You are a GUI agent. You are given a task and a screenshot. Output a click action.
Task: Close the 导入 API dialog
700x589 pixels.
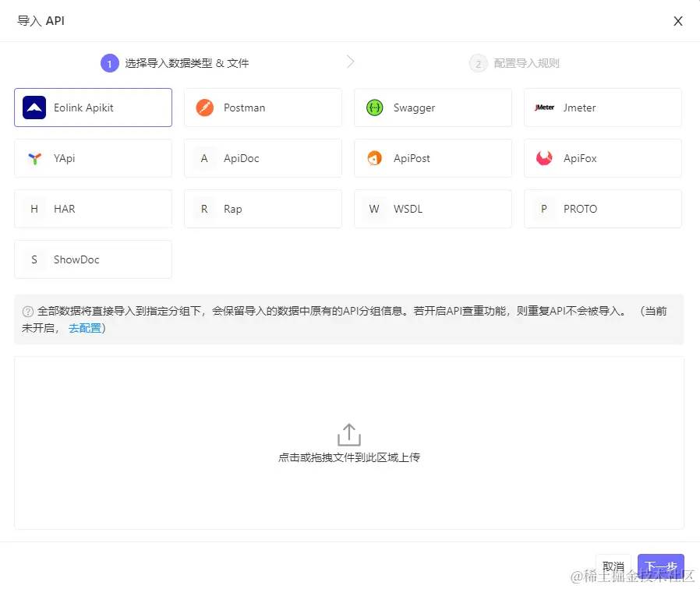(677, 21)
